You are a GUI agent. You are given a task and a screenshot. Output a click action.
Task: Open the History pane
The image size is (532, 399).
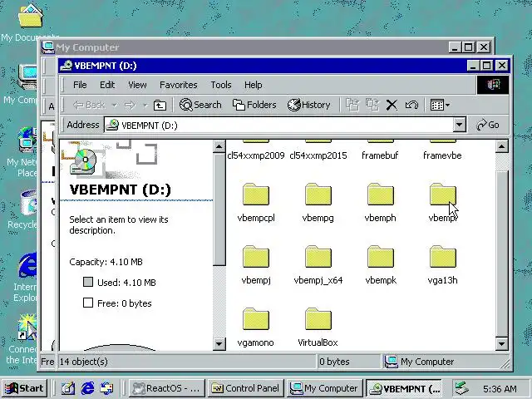(x=308, y=105)
